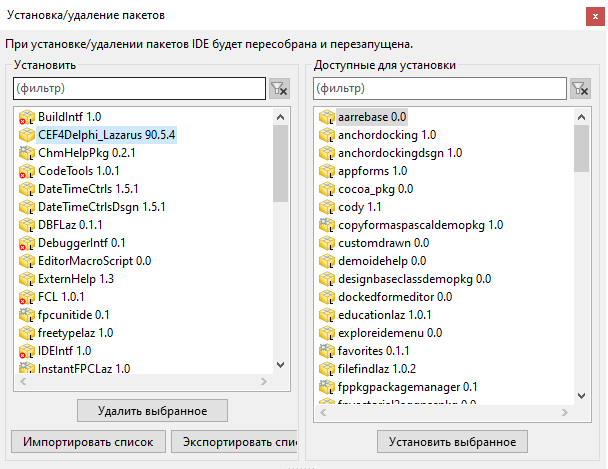Select designbaseclassdemopkg 0.0 package
Screen dimensions: 608x469
(415, 279)
